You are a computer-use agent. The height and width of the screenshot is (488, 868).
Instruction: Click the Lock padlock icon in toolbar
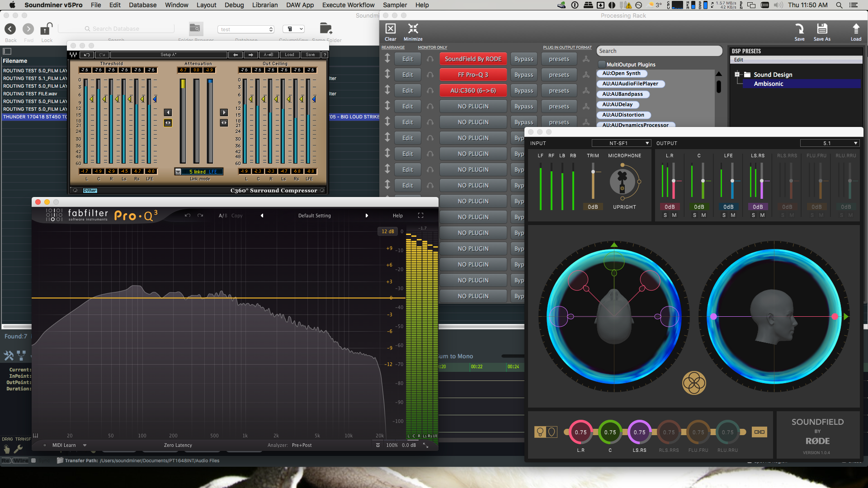46,29
